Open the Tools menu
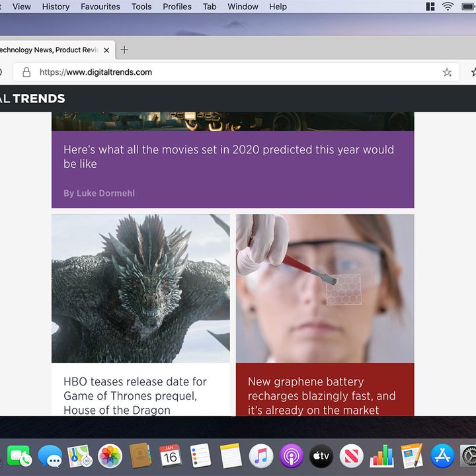This screenshot has width=476, height=476. pyautogui.click(x=141, y=7)
